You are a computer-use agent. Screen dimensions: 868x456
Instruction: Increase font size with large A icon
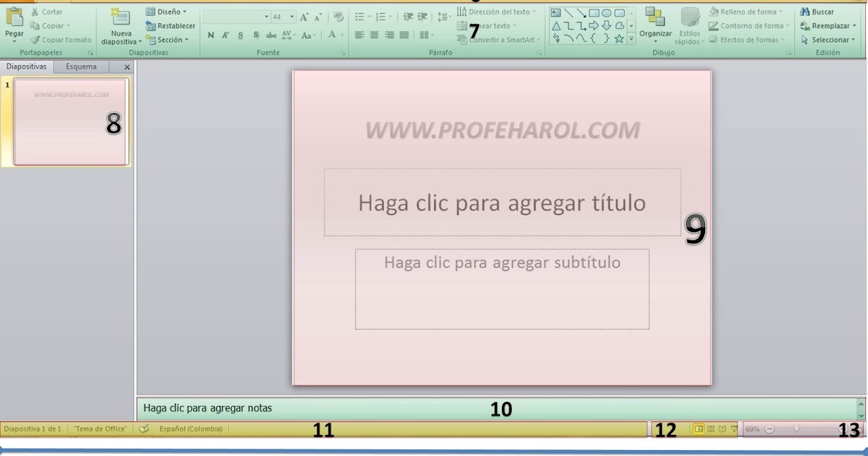click(x=305, y=16)
